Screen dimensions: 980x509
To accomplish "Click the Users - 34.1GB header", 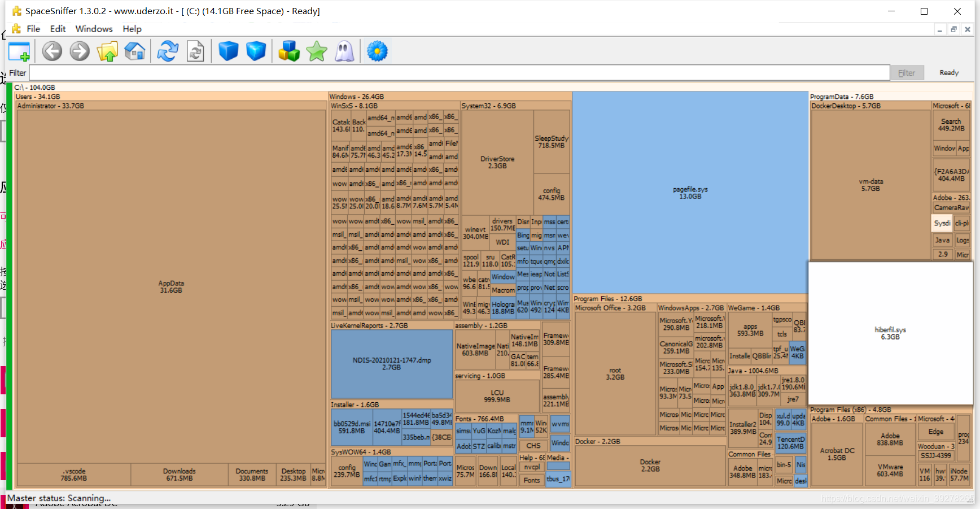I will (38, 97).
